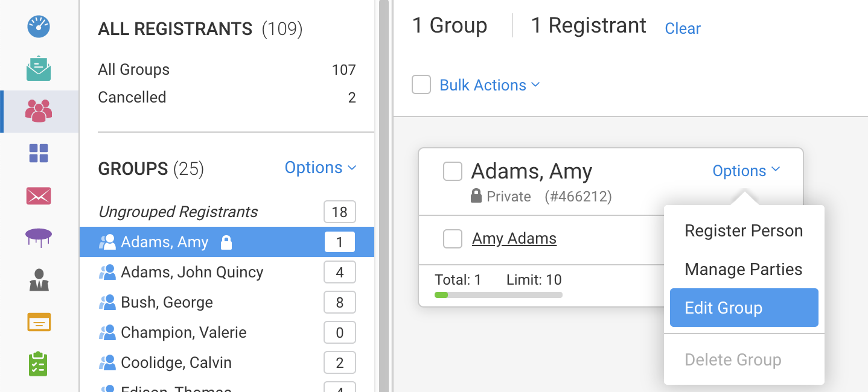Image resolution: width=868 pixels, height=392 pixels.
Task: Open the Amy Adams registrant link
Action: (x=514, y=239)
